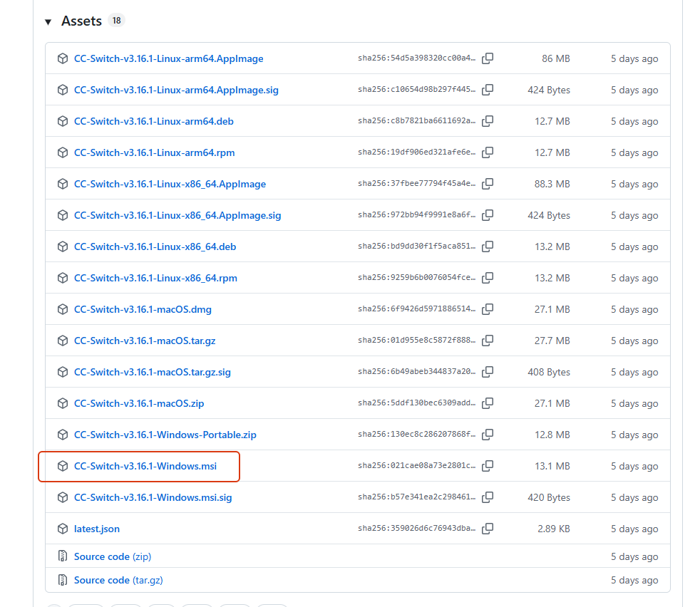700x607 pixels.
Task: Copy sha256 of macOS.dmg
Action: tap(488, 309)
